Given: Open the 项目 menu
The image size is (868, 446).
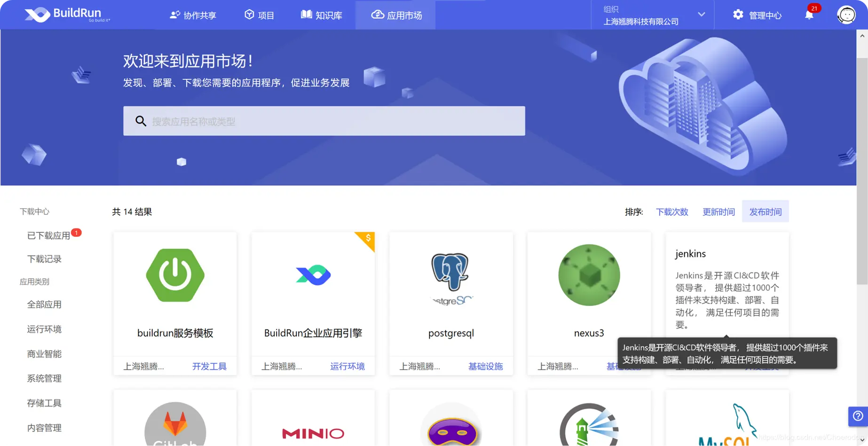Looking at the screenshot, I should [x=259, y=15].
